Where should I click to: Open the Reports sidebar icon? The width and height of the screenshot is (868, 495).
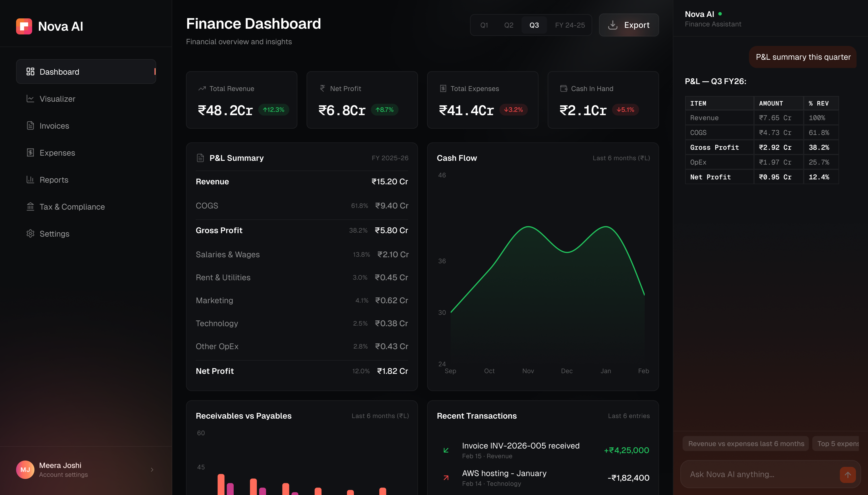coord(31,179)
